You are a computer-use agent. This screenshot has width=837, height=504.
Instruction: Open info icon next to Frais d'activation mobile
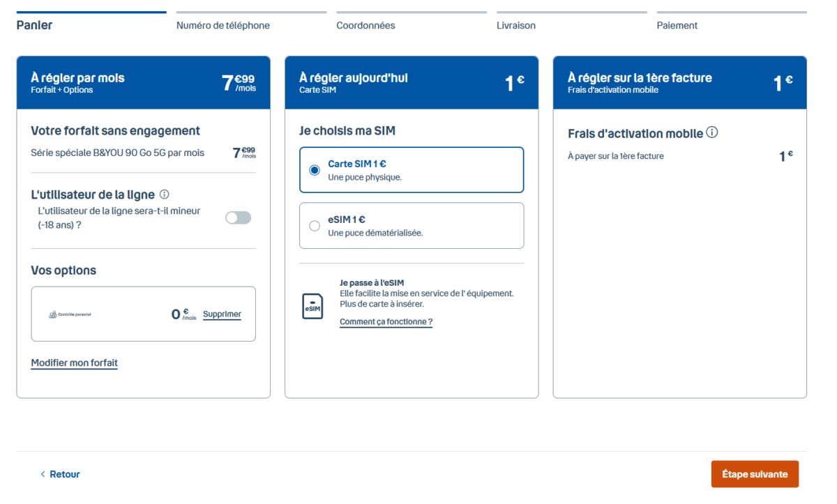coord(712,132)
